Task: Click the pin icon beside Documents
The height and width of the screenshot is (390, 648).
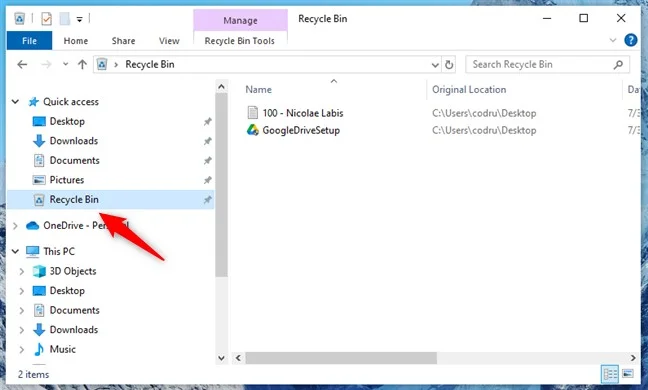Action: [x=207, y=161]
